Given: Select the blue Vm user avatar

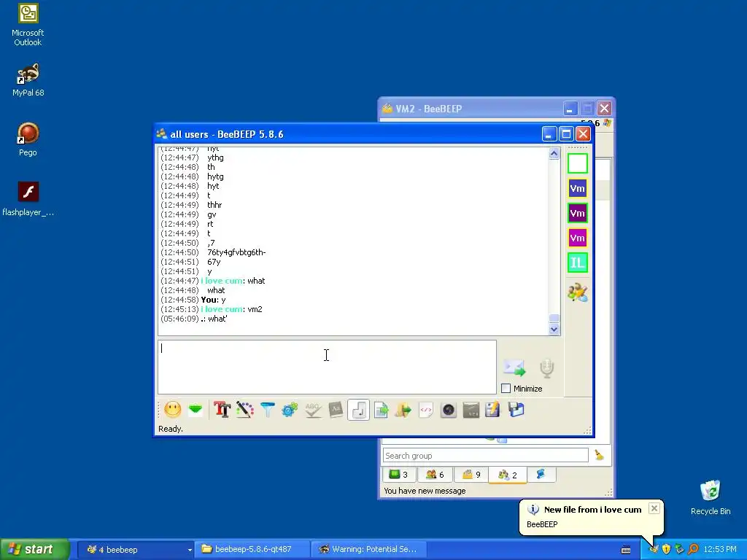Looking at the screenshot, I should [578, 188].
